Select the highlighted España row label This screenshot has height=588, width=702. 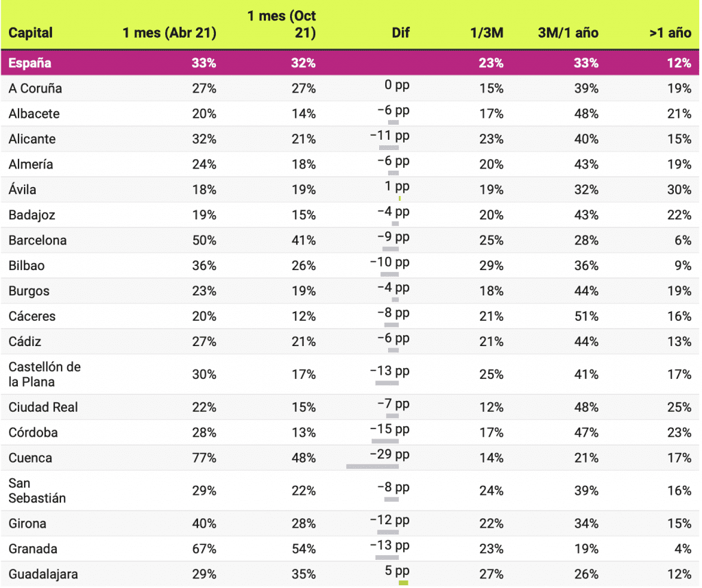pos(30,63)
